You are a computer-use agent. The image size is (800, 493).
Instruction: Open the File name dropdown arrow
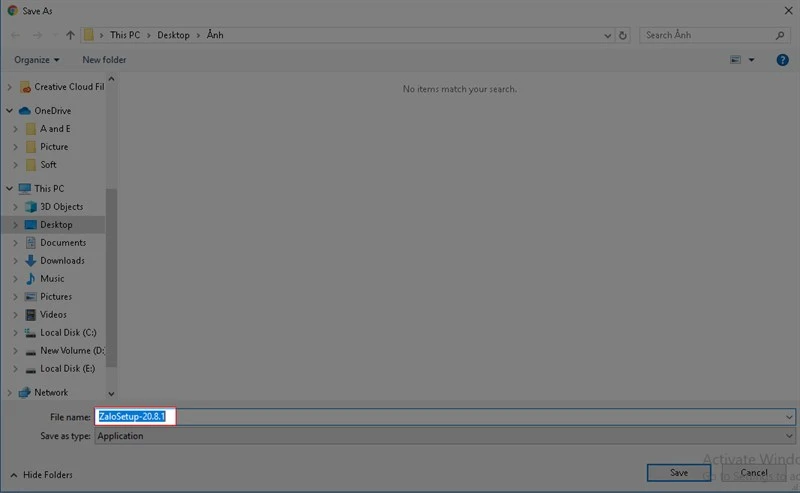tap(789, 417)
